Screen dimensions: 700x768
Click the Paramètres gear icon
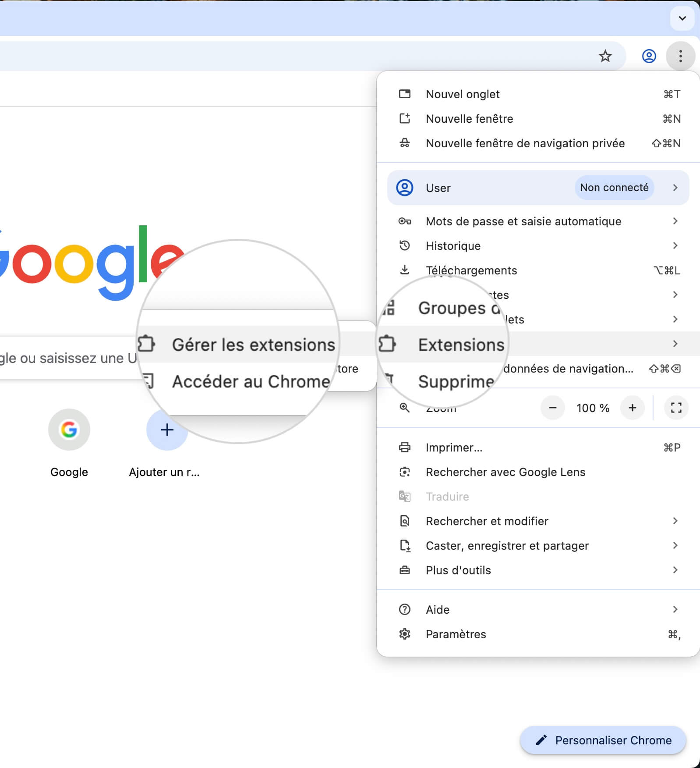point(405,634)
